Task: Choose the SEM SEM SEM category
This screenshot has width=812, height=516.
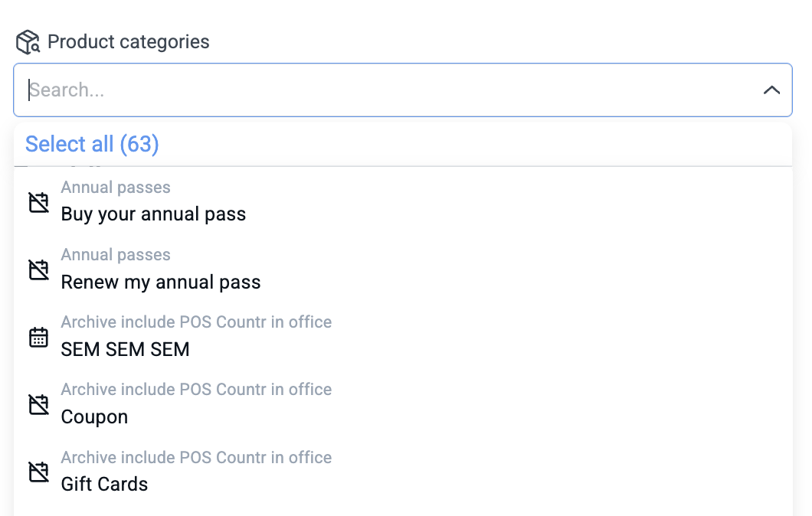Action: point(403,337)
